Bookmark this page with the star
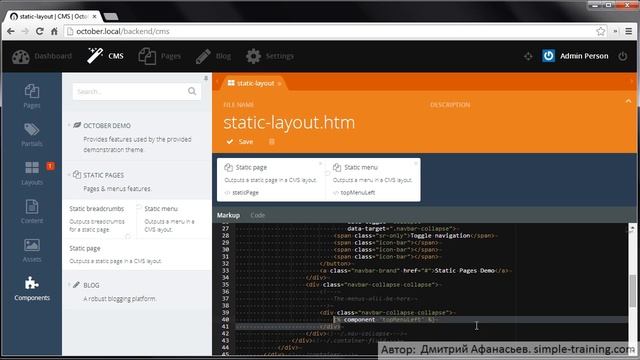 click(x=600, y=31)
